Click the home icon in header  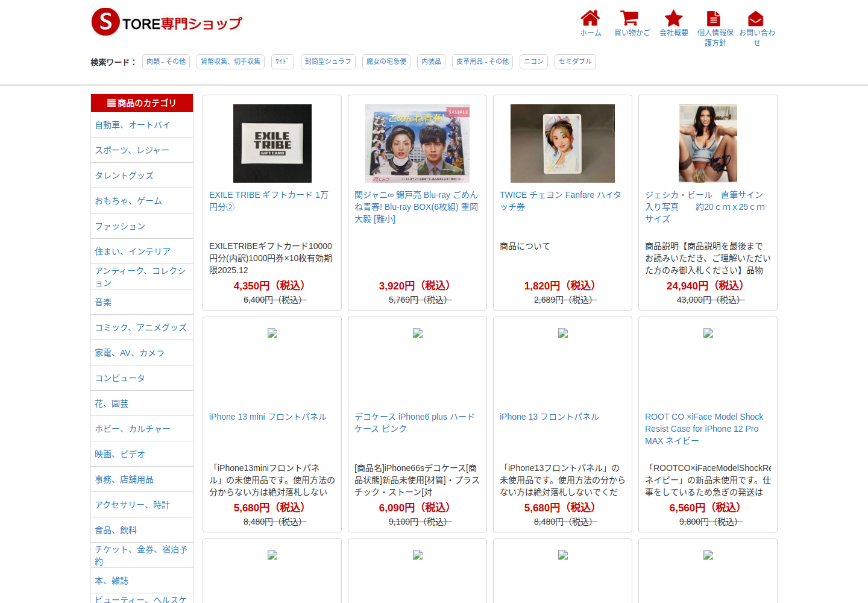tap(590, 18)
